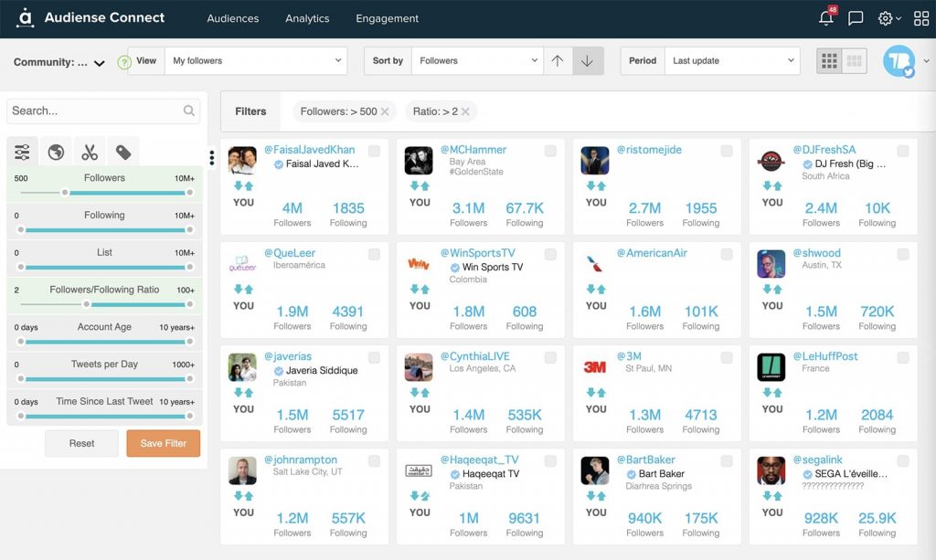Click the Followers slider minimum handle
Screen dimensions: 936x560
pyautogui.click(x=65, y=192)
